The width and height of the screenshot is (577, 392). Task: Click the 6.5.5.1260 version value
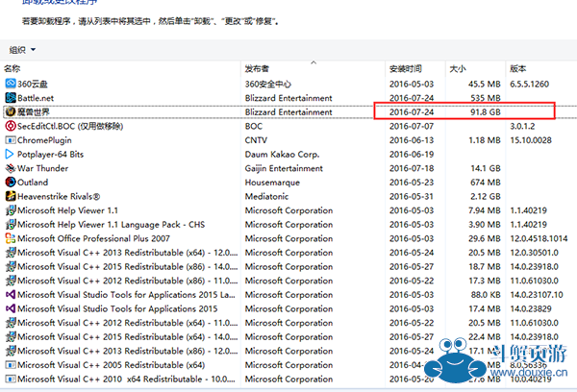pyautogui.click(x=529, y=84)
